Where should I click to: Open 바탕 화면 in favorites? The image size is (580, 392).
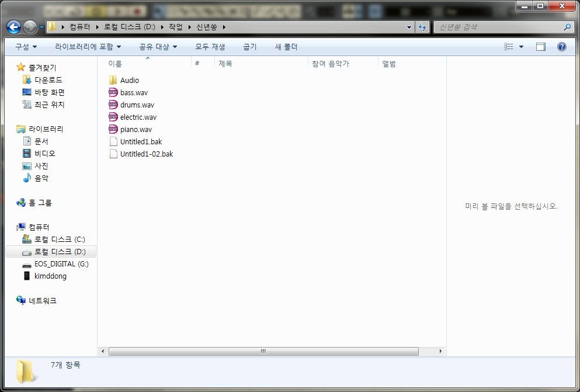pyautogui.click(x=50, y=92)
